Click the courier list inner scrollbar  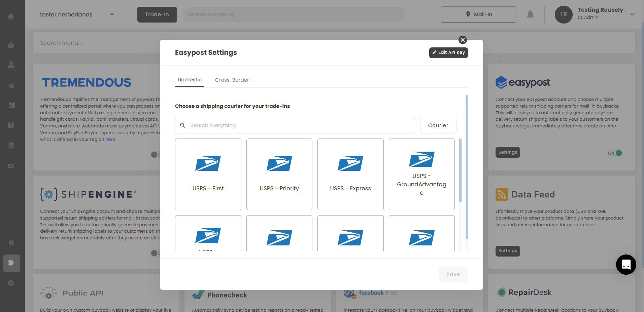[x=460, y=170]
